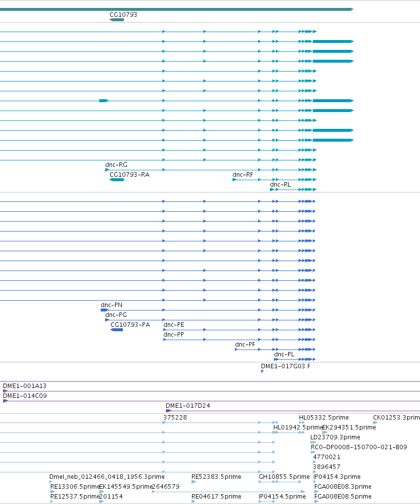Select the 4770021 feature label
This screenshot has height=504, width=420.
point(327,457)
